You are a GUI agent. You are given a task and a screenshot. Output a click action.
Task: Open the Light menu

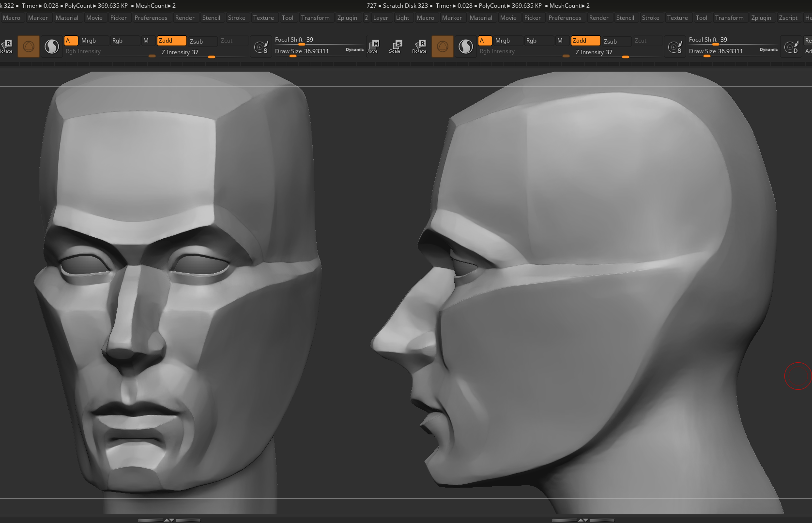pyautogui.click(x=402, y=18)
